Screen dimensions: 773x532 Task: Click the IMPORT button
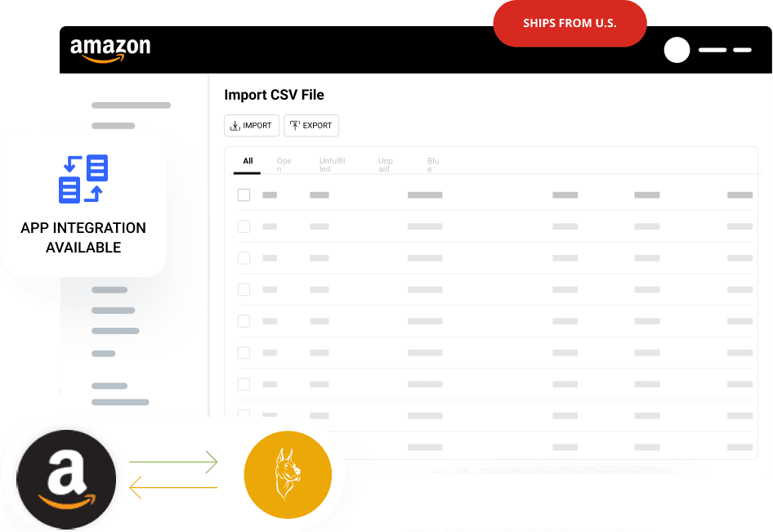click(251, 125)
